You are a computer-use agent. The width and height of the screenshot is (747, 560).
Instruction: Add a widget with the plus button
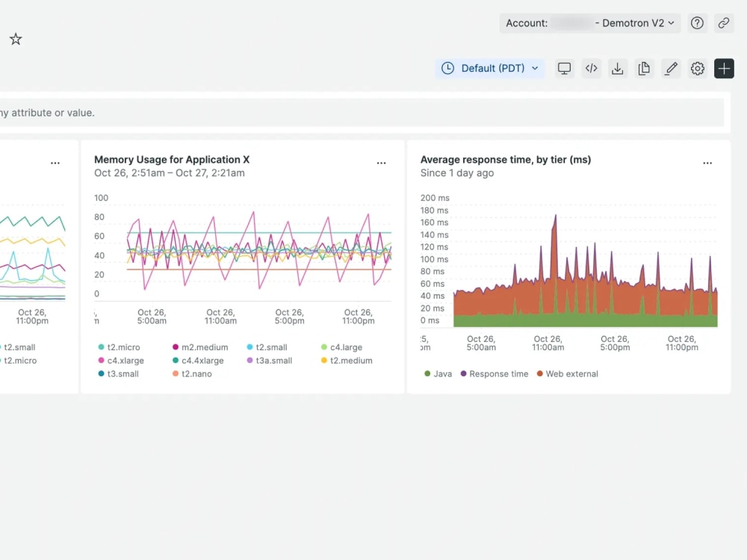click(724, 69)
